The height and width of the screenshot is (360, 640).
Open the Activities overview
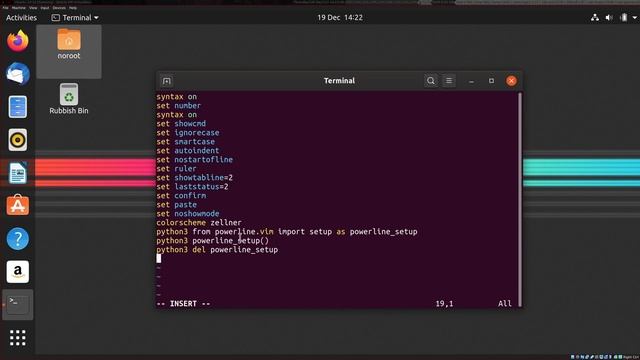pos(21,18)
